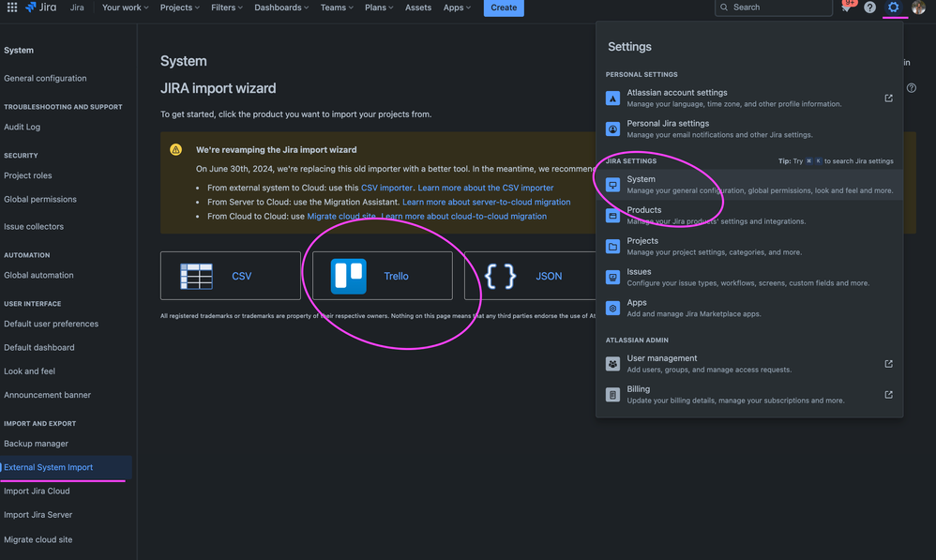
Task: Open Import Jira Cloud in sidebar
Action: click(x=37, y=492)
